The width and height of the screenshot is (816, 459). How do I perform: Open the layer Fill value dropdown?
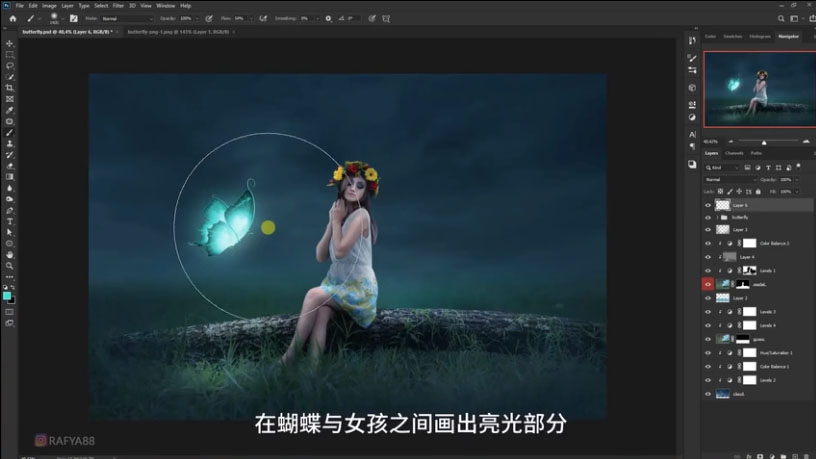pos(797,192)
